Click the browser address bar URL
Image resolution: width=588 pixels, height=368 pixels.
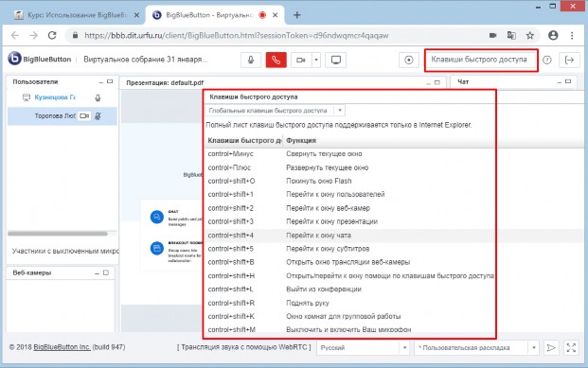237,35
